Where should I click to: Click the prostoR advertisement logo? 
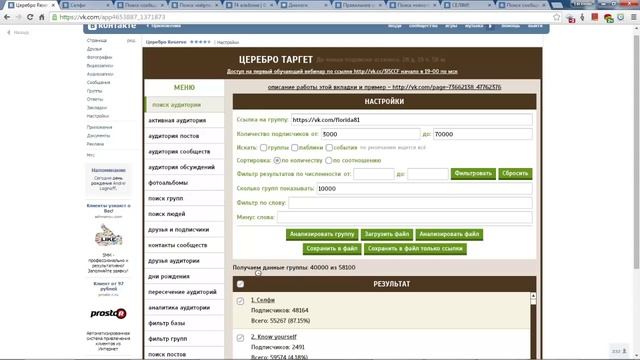tap(108, 313)
